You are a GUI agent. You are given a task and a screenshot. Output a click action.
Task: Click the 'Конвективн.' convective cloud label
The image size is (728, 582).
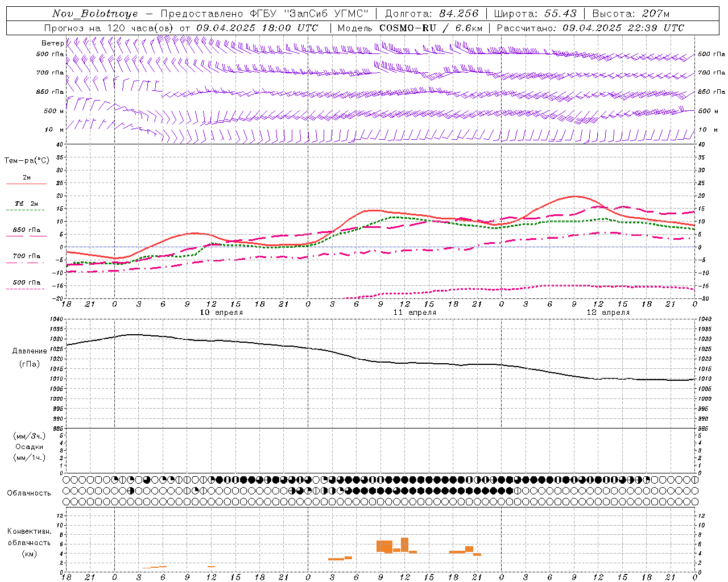coord(30,531)
